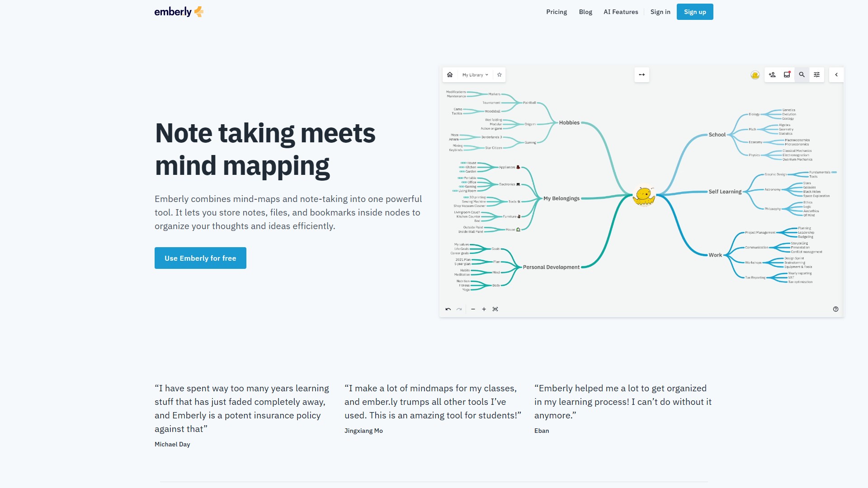The height and width of the screenshot is (488, 868).
Task: Toggle the favorite star icon
Action: pos(500,75)
